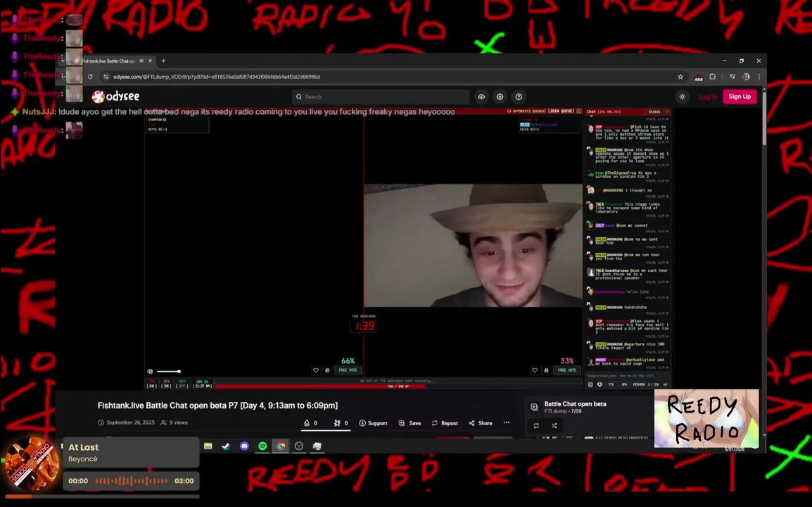Viewport: 812px width, 507px height.
Task: Open Discord from the taskbar
Action: (x=244, y=446)
